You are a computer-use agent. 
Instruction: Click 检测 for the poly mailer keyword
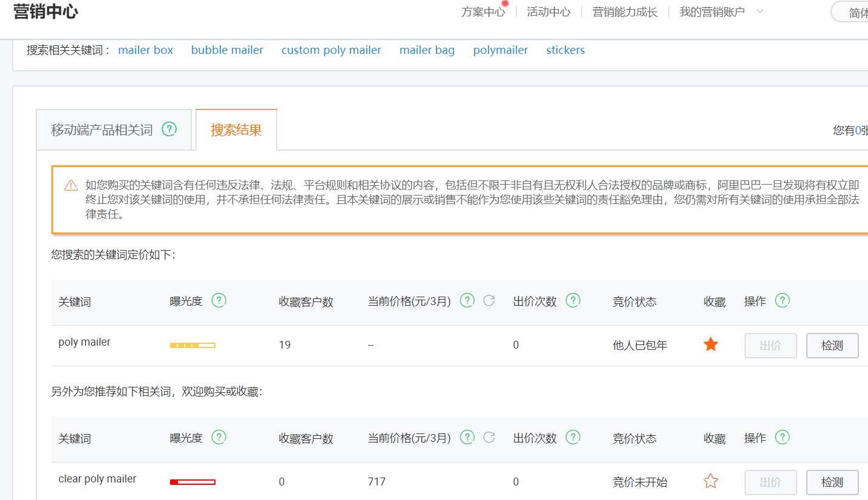click(832, 345)
